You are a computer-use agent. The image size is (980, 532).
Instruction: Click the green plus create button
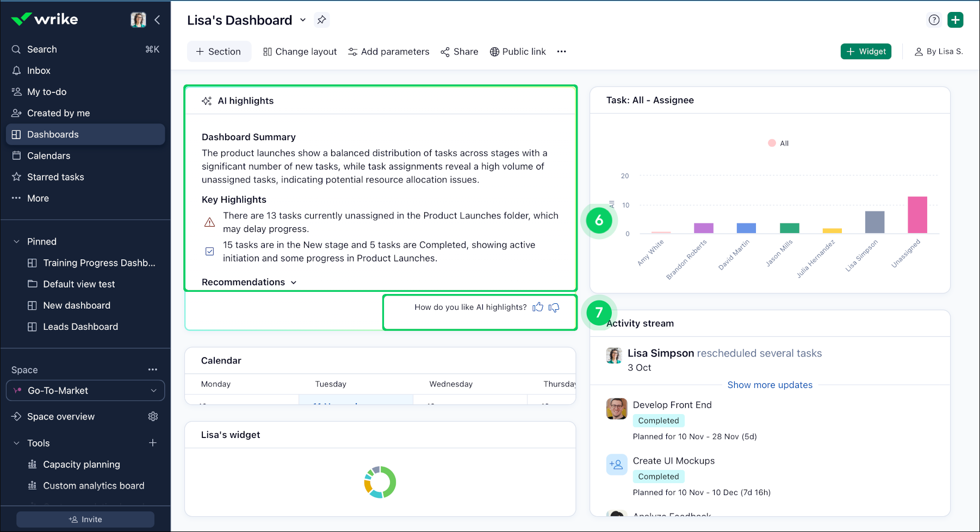955,20
